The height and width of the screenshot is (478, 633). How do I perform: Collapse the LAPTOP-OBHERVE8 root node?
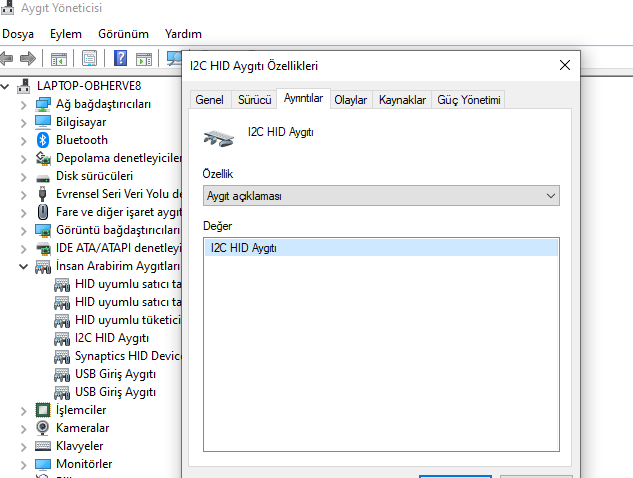coord(7,86)
